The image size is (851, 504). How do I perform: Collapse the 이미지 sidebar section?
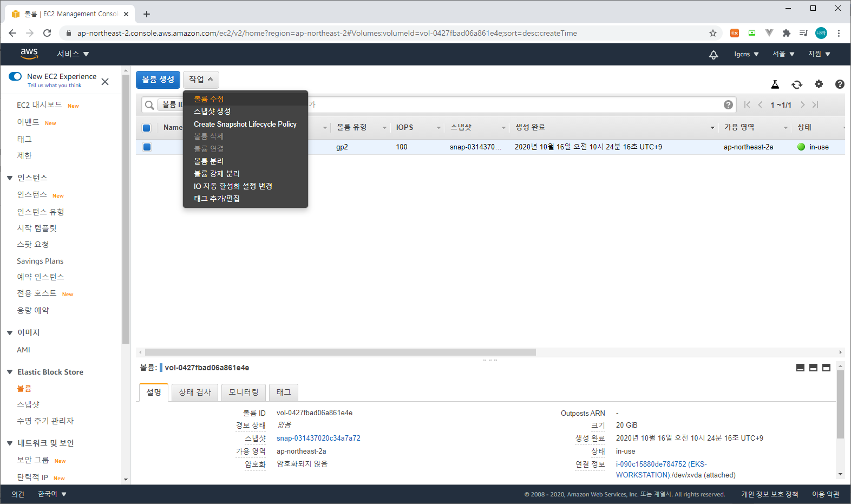point(10,333)
